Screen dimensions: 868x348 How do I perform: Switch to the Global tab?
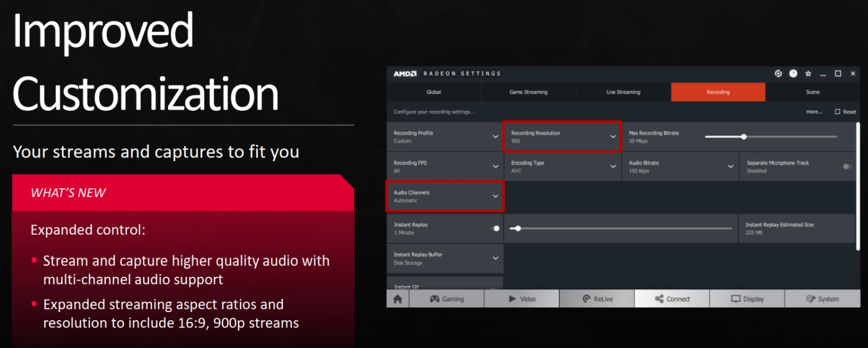click(x=433, y=92)
